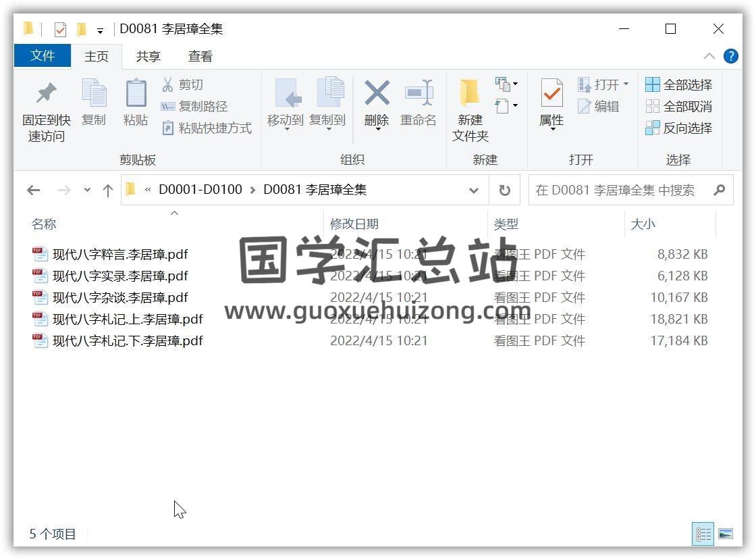
Task: Select file 现代八字札记.上.李居璋.pdf
Action: coord(128,320)
